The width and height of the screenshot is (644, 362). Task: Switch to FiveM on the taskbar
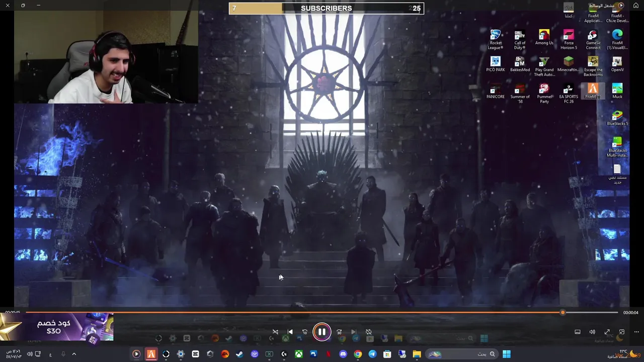(x=151, y=354)
